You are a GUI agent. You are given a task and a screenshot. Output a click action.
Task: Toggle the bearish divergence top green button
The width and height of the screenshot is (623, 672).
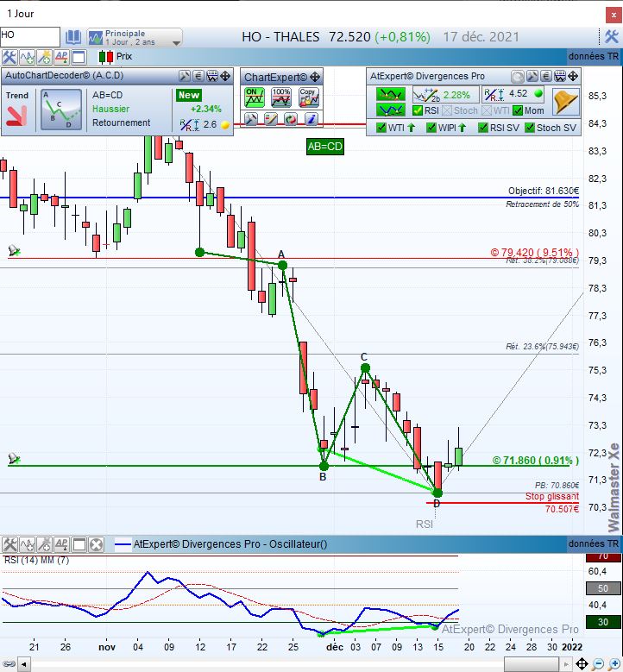click(391, 94)
